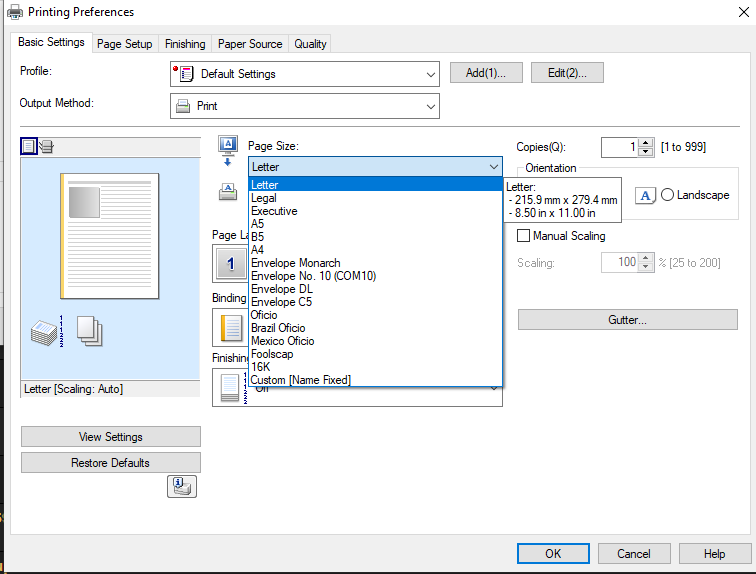Select Foolscap page size
Viewport: 756px width, 574px height.
point(375,354)
